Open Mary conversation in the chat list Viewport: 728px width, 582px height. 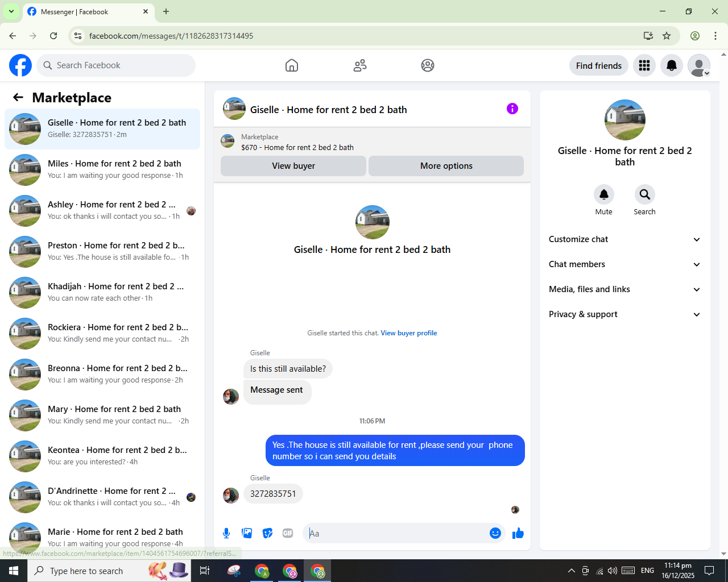pos(102,415)
